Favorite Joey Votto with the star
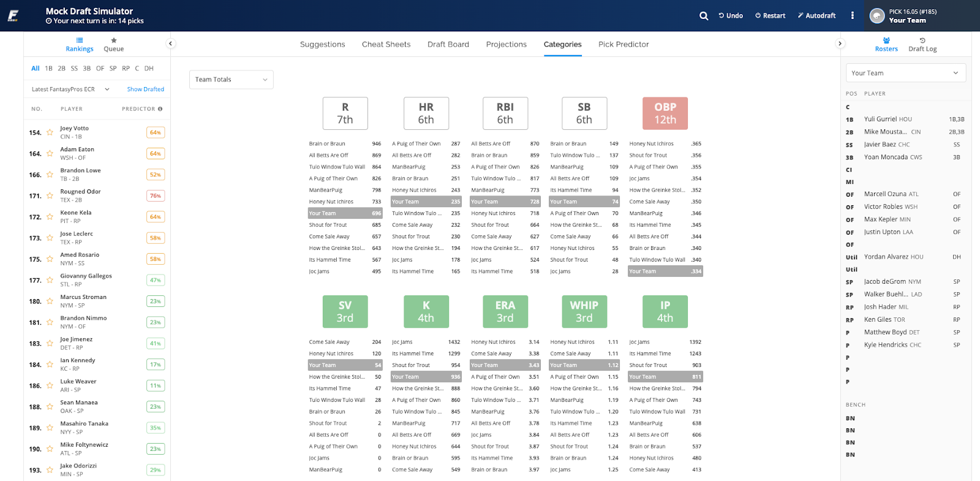 (50, 132)
